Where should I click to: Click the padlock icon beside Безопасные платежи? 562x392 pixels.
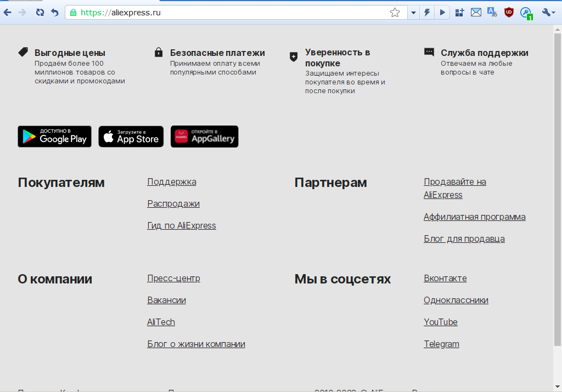pyautogui.click(x=159, y=52)
